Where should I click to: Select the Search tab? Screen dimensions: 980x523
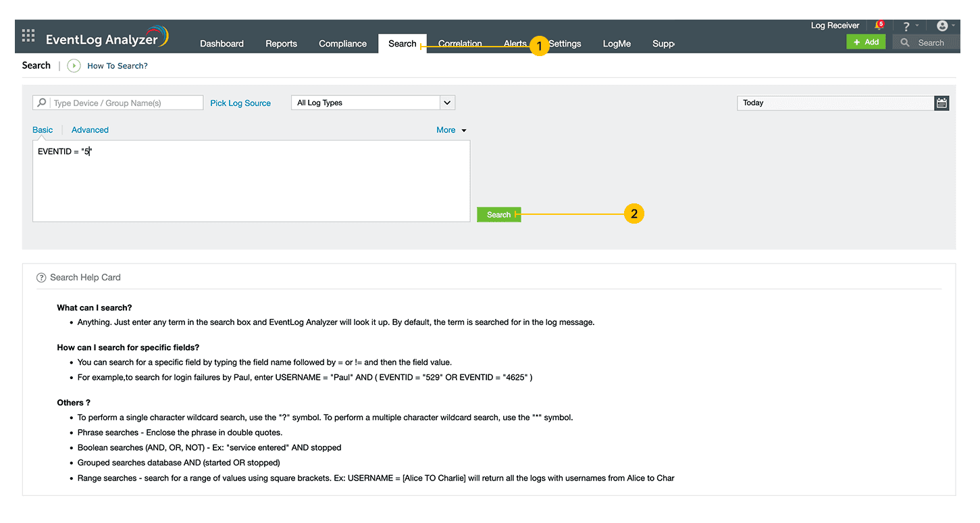click(x=403, y=43)
